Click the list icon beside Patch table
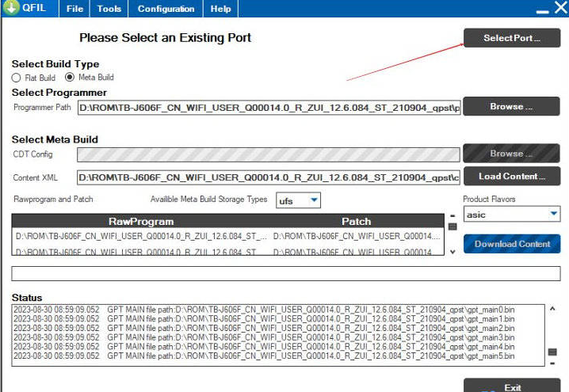 pyautogui.click(x=453, y=226)
